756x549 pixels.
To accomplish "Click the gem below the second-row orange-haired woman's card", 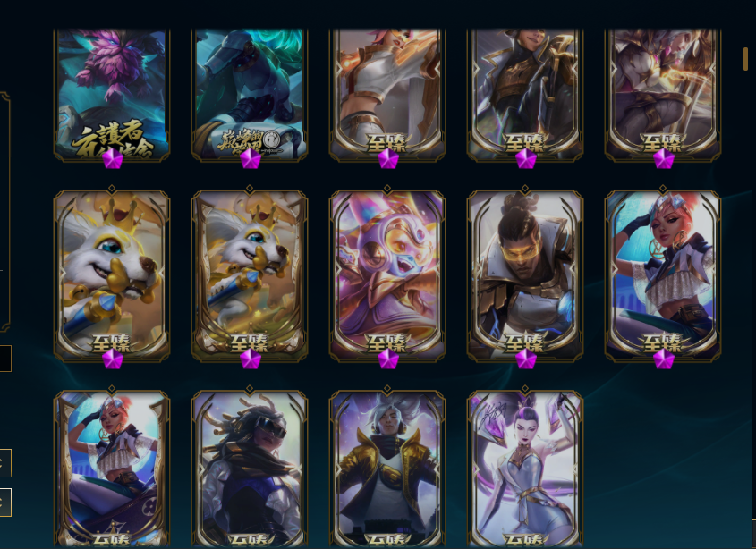I will (x=664, y=359).
